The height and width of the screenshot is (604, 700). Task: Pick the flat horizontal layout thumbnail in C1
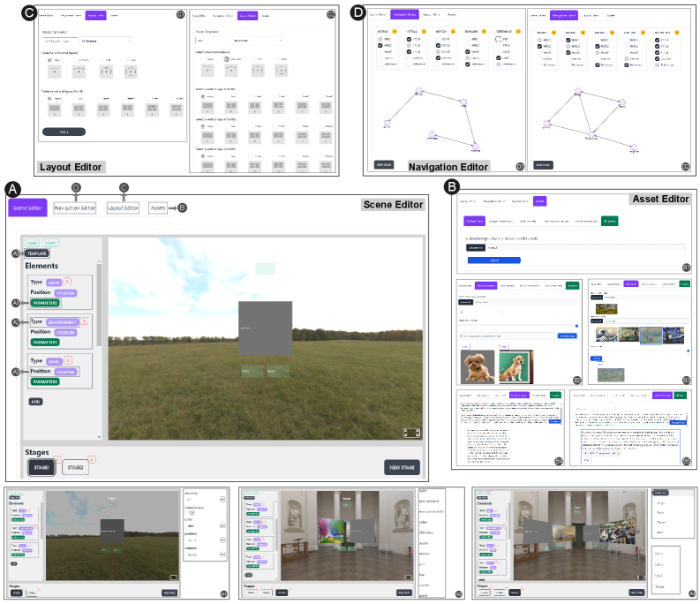tap(55, 71)
